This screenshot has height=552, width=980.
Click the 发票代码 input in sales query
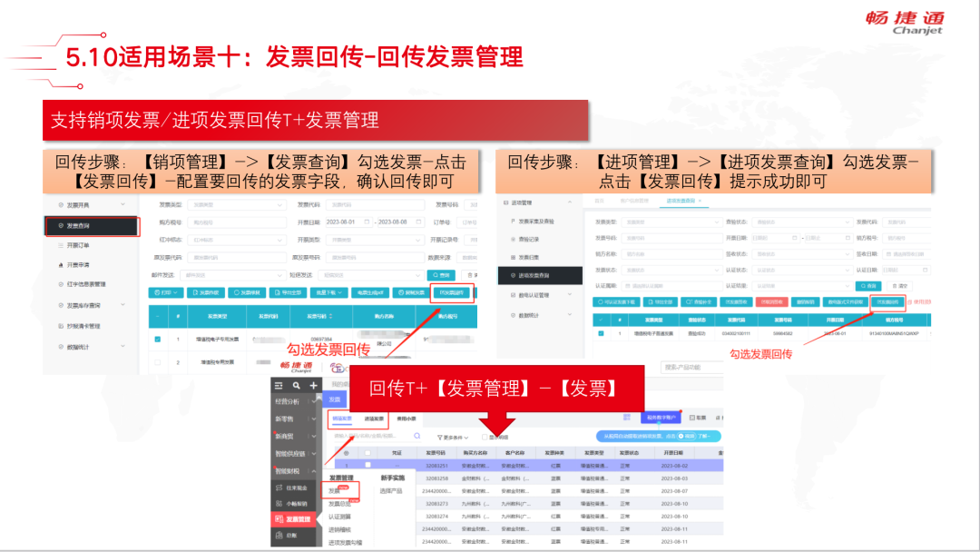pyautogui.click(x=375, y=204)
